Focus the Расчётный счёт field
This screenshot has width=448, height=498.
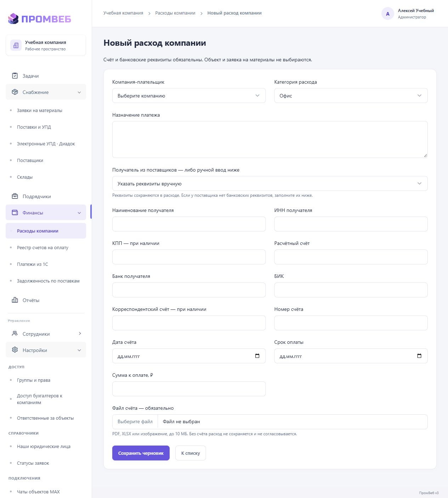[x=351, y=257]
